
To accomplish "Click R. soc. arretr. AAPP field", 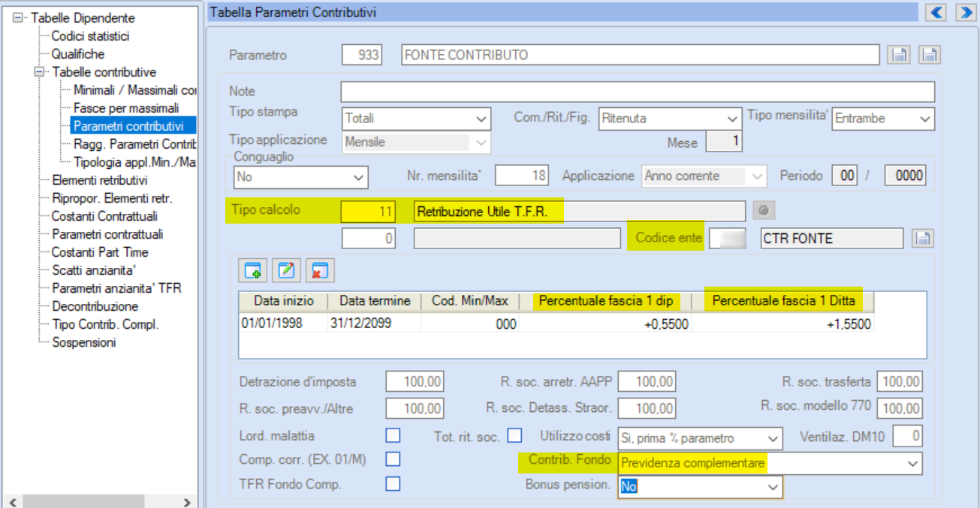I will coord(646,381).
